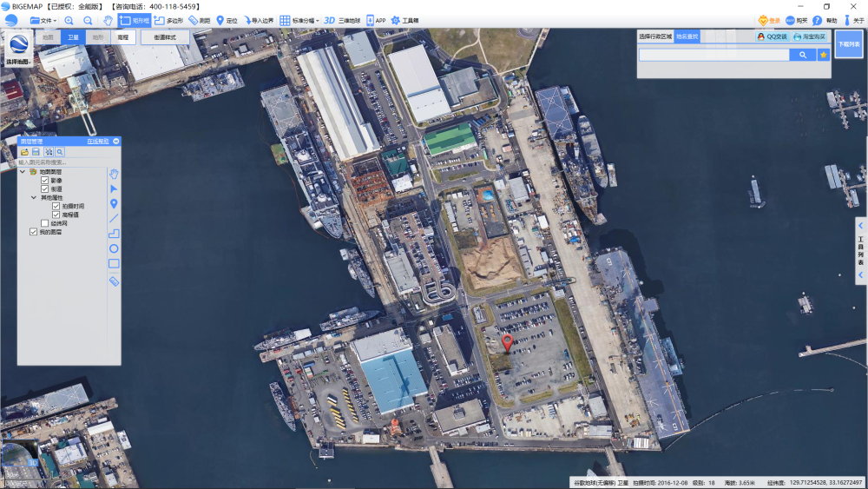Toggle the 拍摄时间 capture time checkbox
The width and height of the screenshot is (868, 489).
[x=56, y=206]
